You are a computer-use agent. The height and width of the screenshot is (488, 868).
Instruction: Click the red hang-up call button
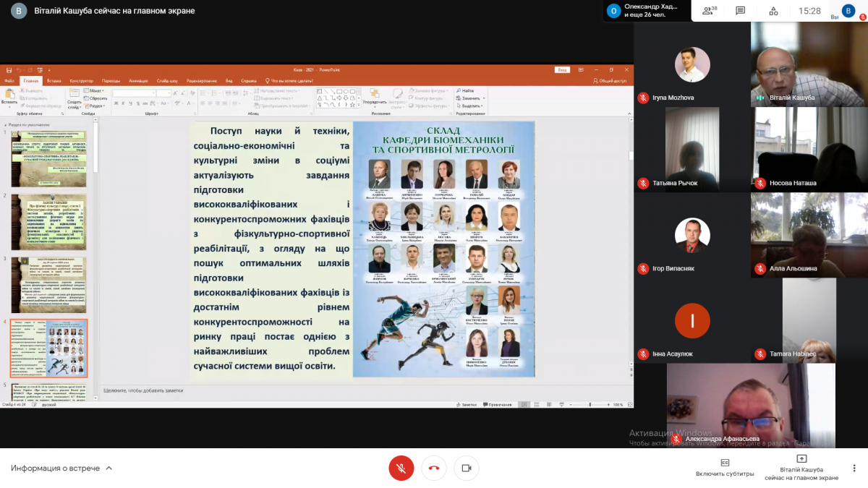(x=434, y=468)
